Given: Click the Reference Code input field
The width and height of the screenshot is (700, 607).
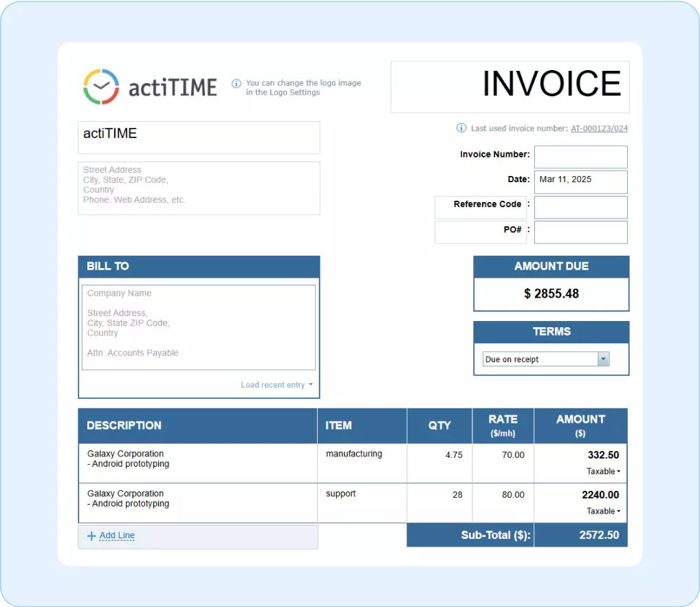Looking at the screenshot, I should (580, 207).
